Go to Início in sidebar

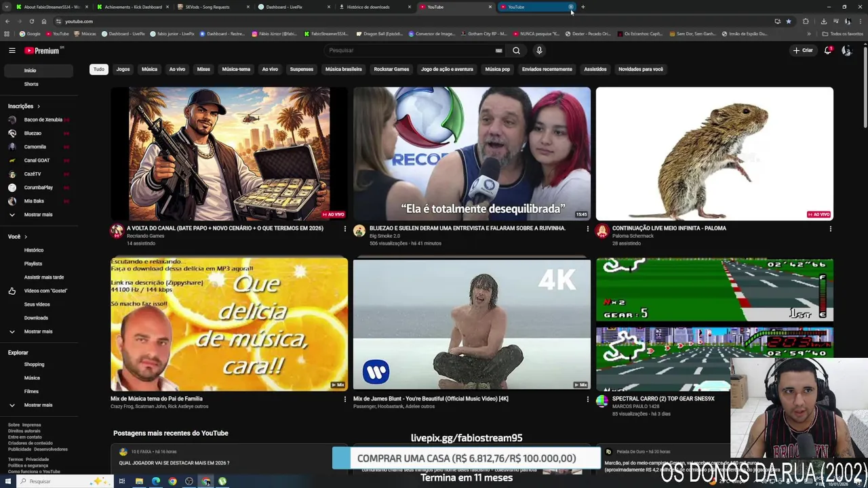[x=39, y=70]
